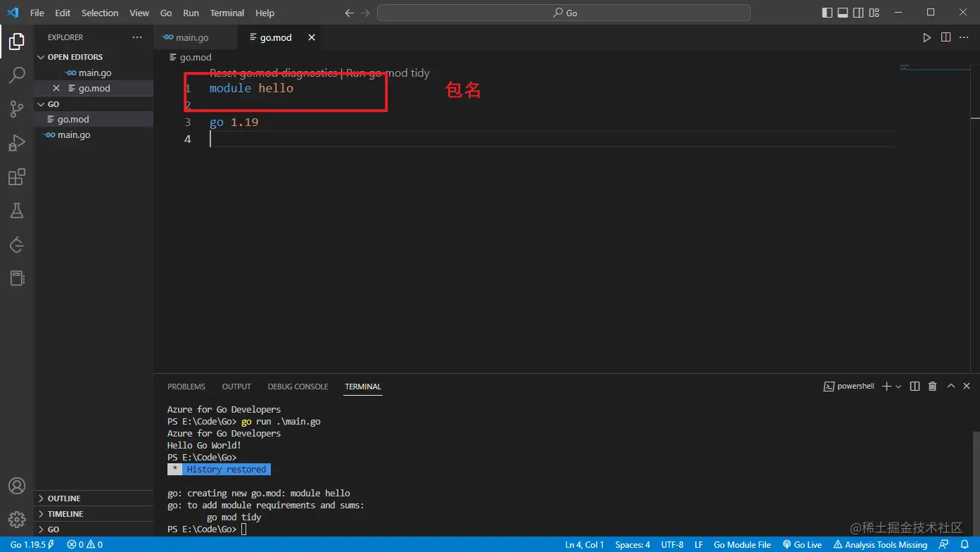Toggle secondary side bar layout icon
The width and height of the screenshot is (980, 552).
(x=858, y=13)
